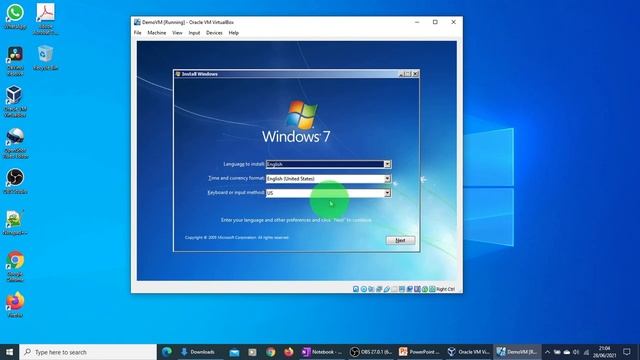Open Chrome from the taskbar

[x=270, y=352]
